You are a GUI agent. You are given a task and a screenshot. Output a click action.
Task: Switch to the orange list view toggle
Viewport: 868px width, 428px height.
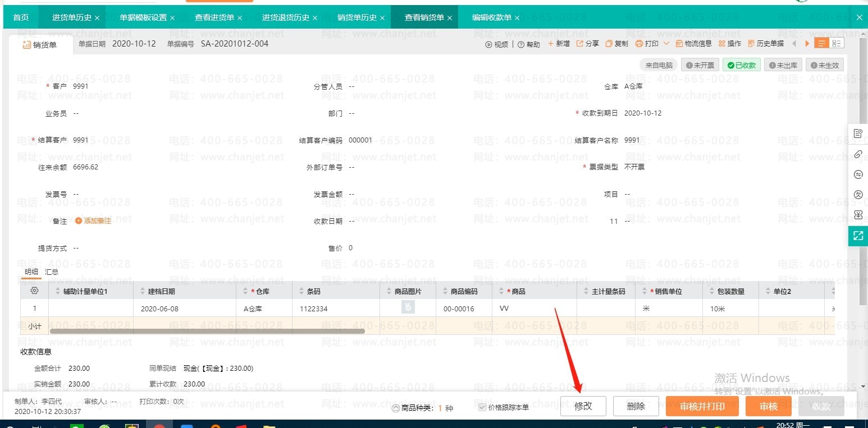point(822,43)
